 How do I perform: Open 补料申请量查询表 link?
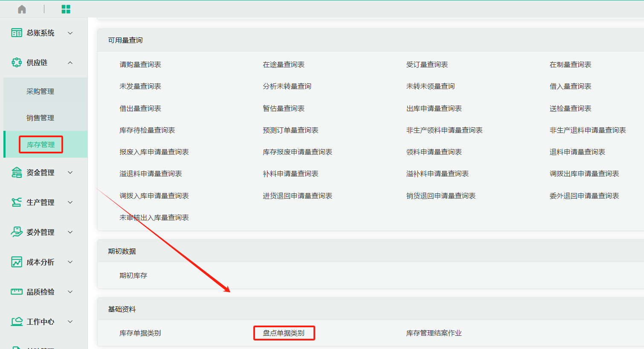[x=290, y=173]
